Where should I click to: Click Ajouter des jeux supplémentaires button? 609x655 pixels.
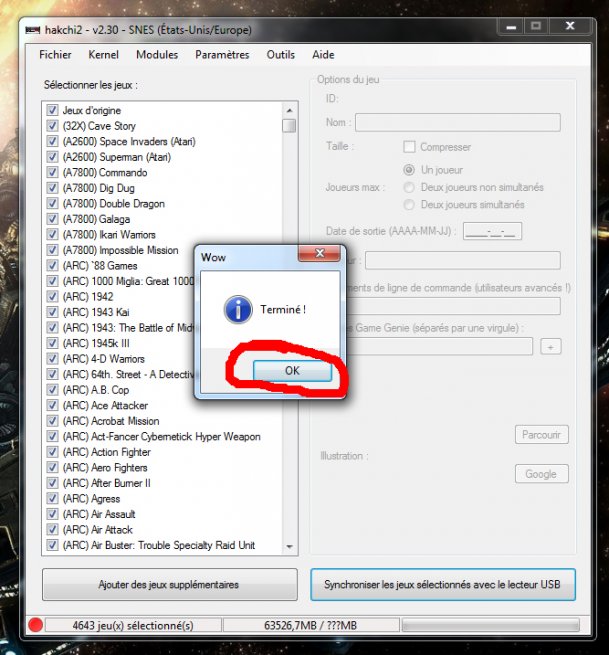point(169,584)
